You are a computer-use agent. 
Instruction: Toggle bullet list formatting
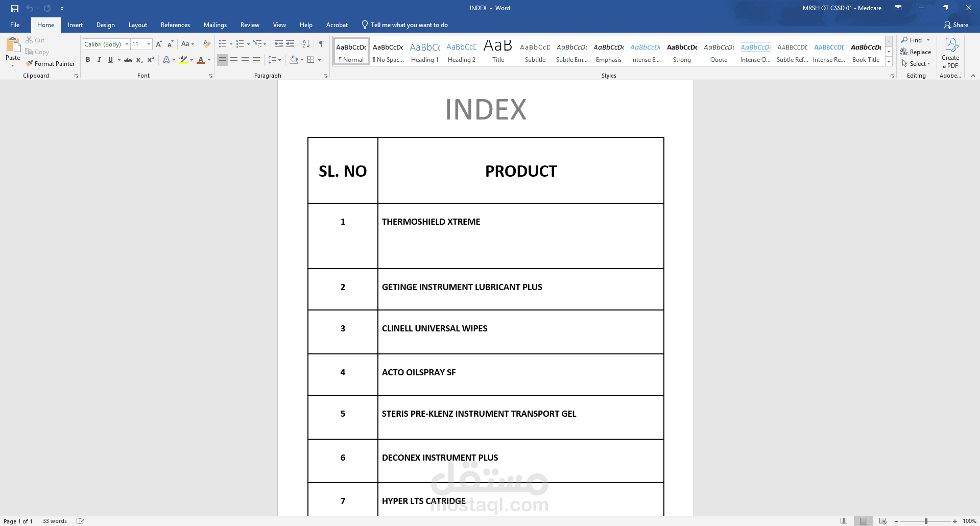tap(222, 44)
